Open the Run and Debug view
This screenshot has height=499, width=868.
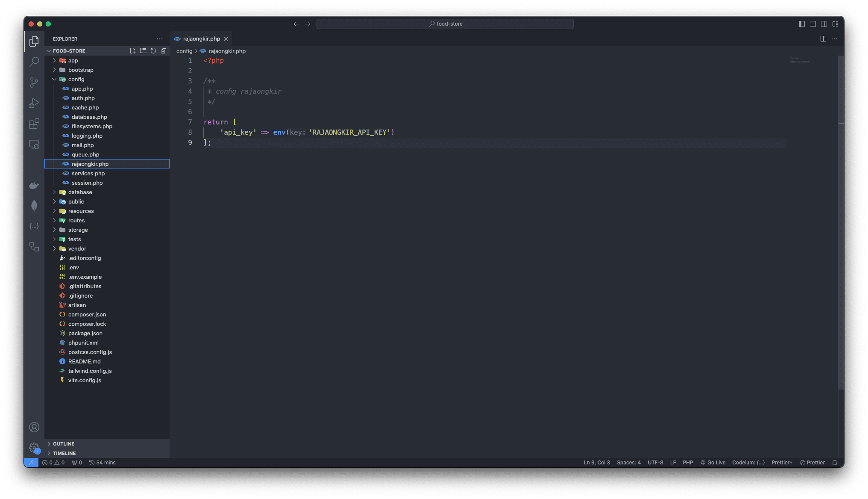tap(34, 103)
